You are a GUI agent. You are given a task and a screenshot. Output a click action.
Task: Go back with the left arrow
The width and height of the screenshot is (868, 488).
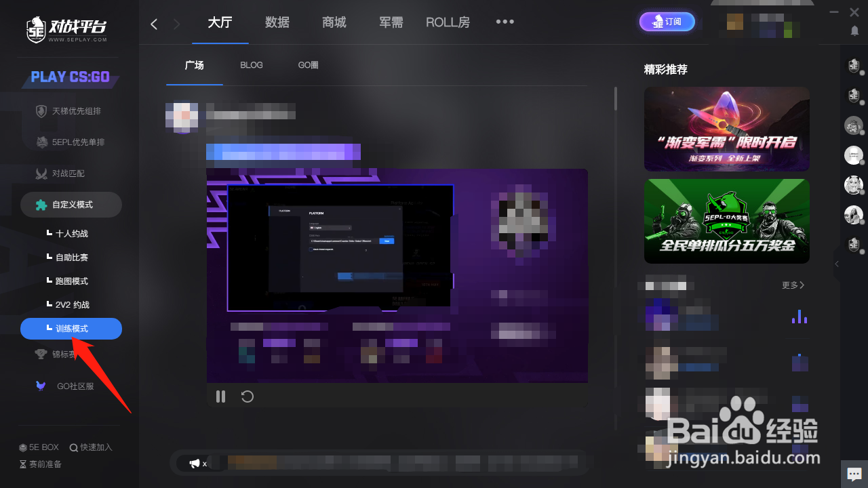coord(154,24)
